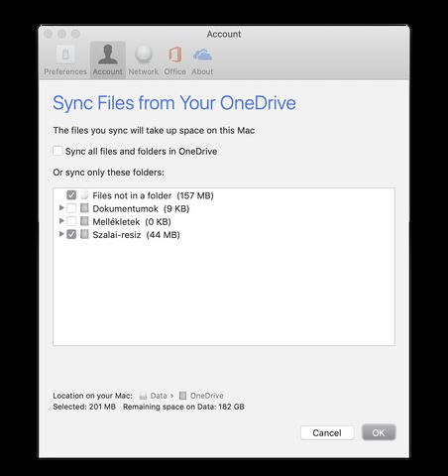Expand the Dokumentumok folder tree

click(61, 208)
